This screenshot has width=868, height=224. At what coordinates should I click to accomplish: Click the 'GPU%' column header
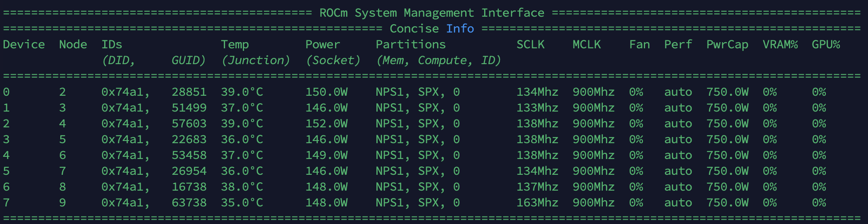826,44
